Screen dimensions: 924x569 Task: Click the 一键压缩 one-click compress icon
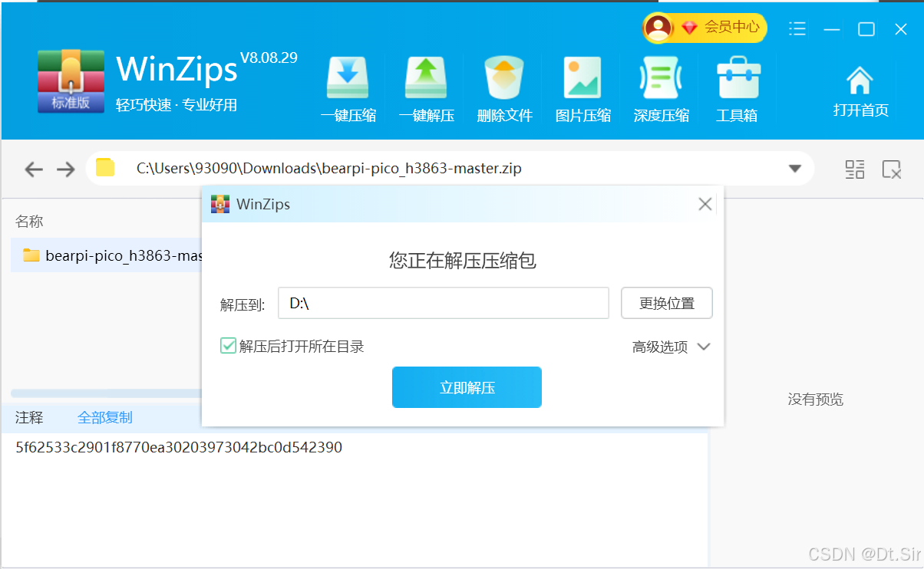[x=348, y=79]
